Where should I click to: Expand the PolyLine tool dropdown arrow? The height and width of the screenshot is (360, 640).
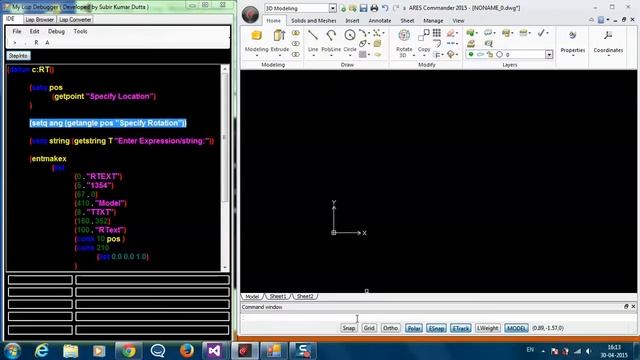click(x=331, y=56)
